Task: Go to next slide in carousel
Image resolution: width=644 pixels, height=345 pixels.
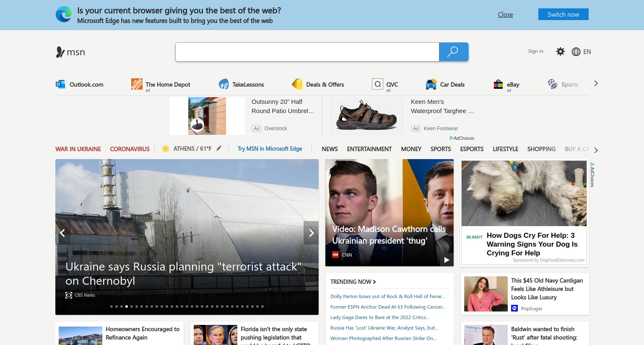Action: [x=311, y=233]
